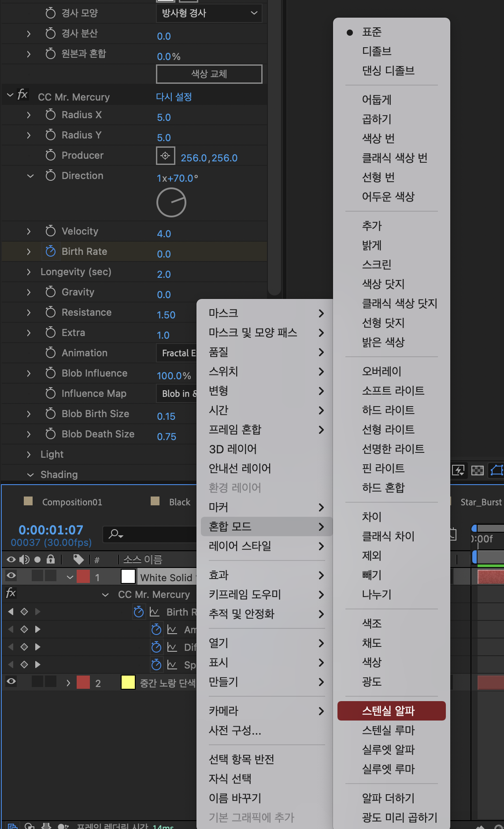Toggle the active Birth Rate stopwatch in Effect Controls
The image size is (504, 829).
pos(51,251)
